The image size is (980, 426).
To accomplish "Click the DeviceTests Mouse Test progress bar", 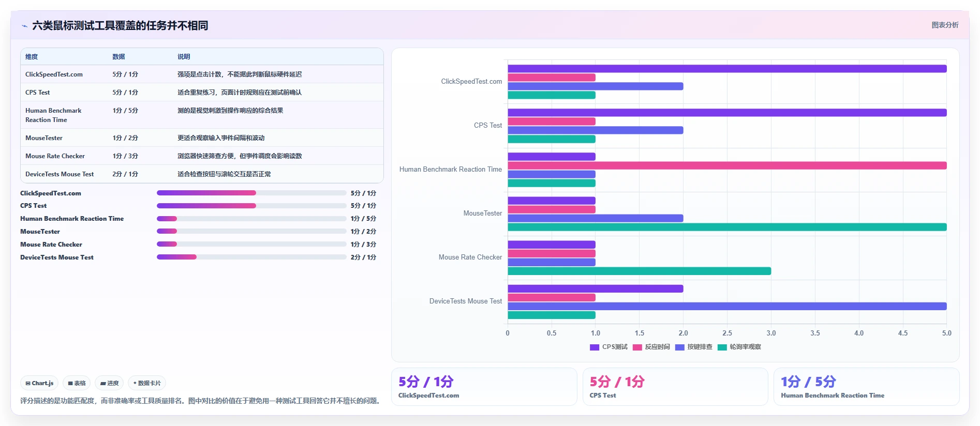I will click(251, 257).
